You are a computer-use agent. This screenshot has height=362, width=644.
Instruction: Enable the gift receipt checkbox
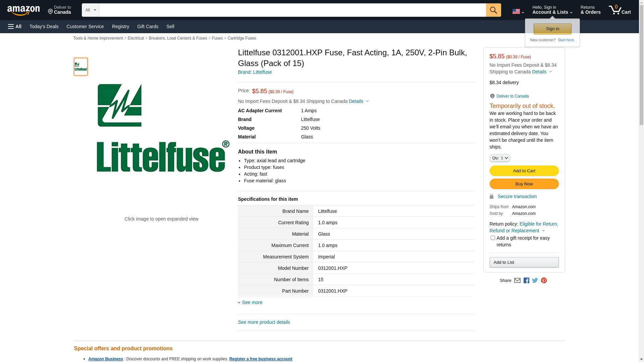tap(493, 238)
